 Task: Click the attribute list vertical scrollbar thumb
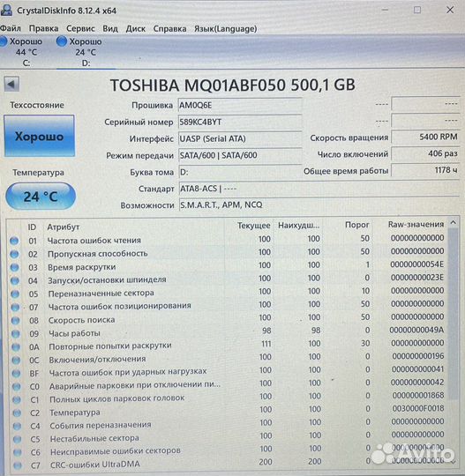(454, 314)
